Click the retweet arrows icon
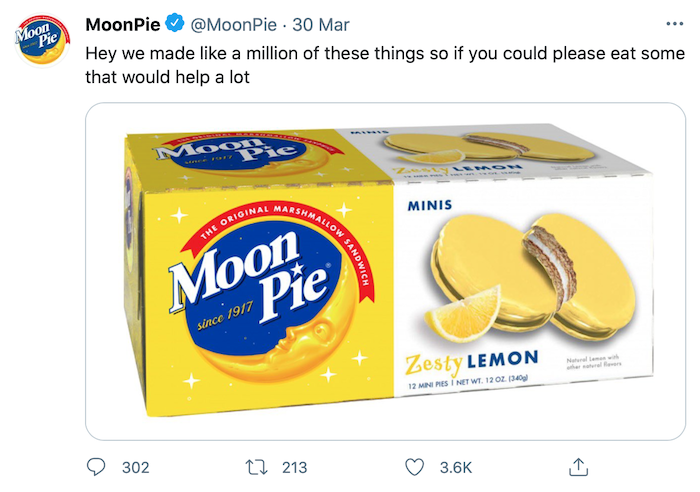Viewport: 700px width, 492px height. (x=256, y=467)
